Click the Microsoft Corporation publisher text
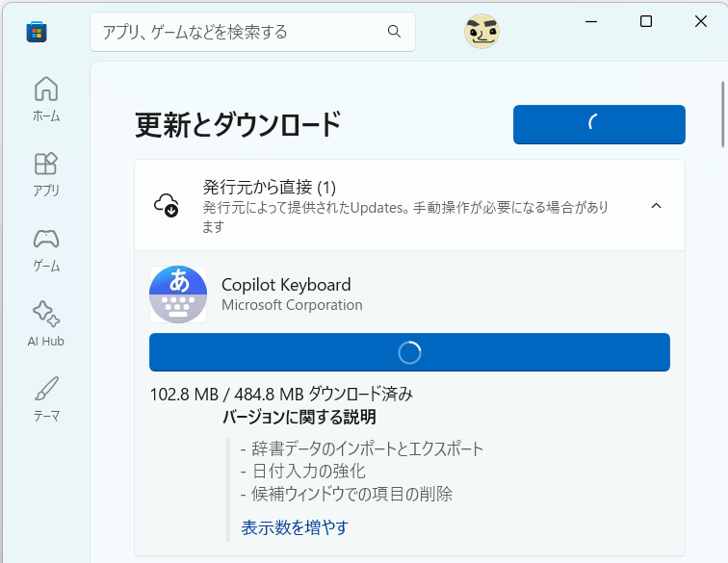 tap(292, 305)
